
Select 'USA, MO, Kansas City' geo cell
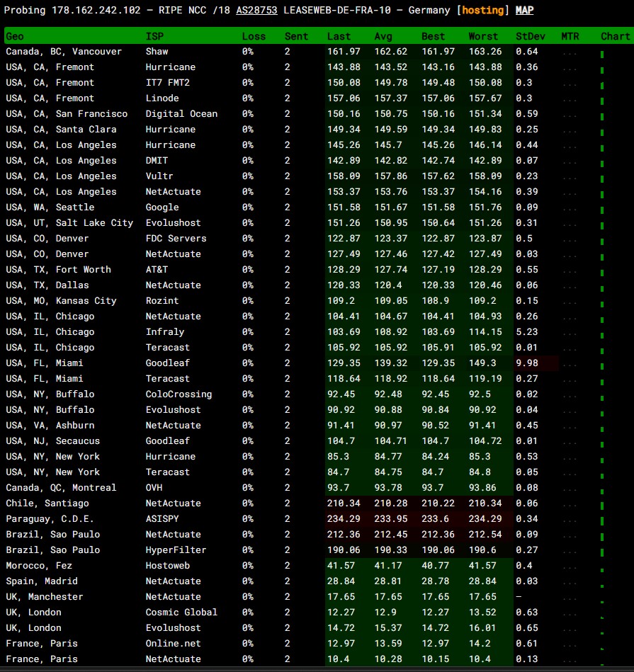coord(61,301)
